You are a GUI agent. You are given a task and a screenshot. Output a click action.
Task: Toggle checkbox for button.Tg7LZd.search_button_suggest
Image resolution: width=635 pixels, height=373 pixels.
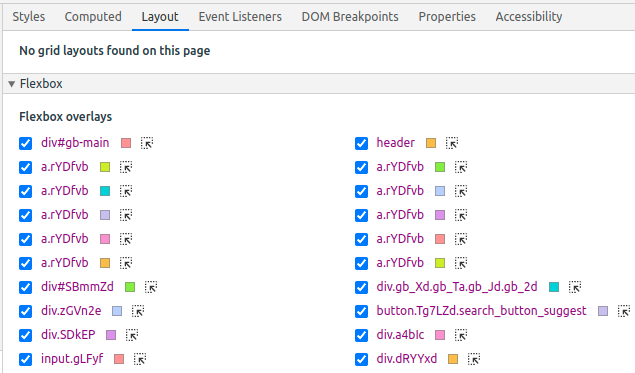click(361, 311)
